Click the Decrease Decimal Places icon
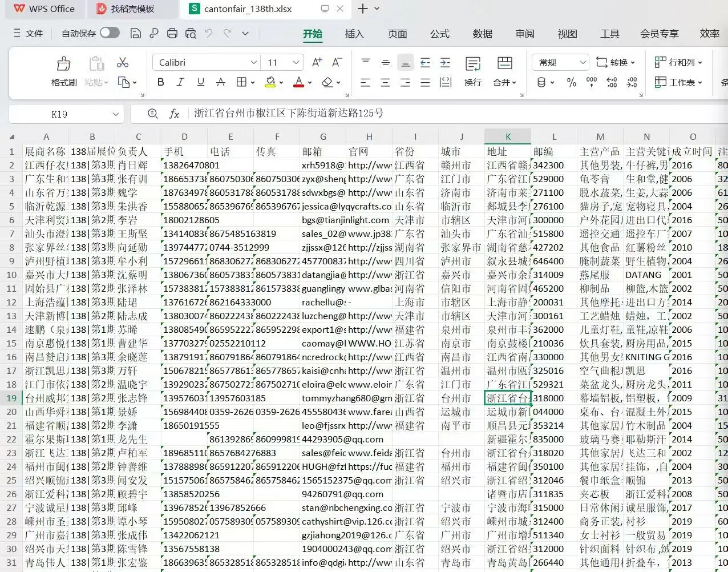The height and width of the screenshot is (572, 728). click(632, 83)
